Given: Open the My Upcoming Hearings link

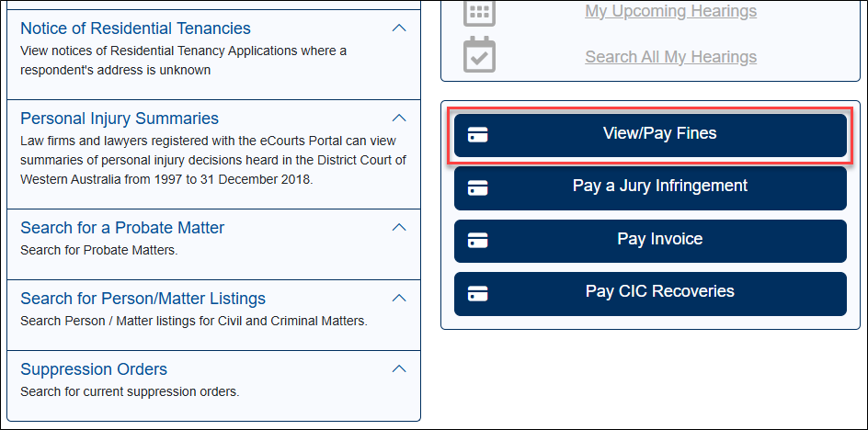Looking at the screenshot, I should (670, 12).
